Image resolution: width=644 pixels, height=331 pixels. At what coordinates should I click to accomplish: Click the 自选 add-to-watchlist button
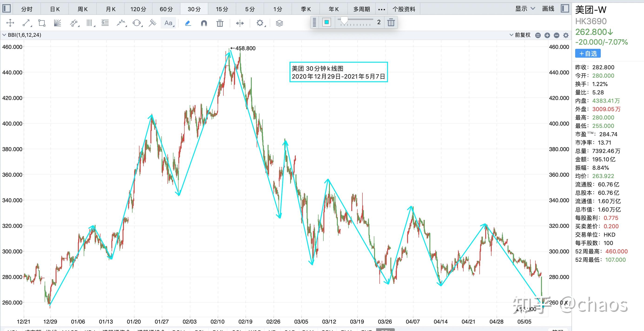tap(588, 53)
